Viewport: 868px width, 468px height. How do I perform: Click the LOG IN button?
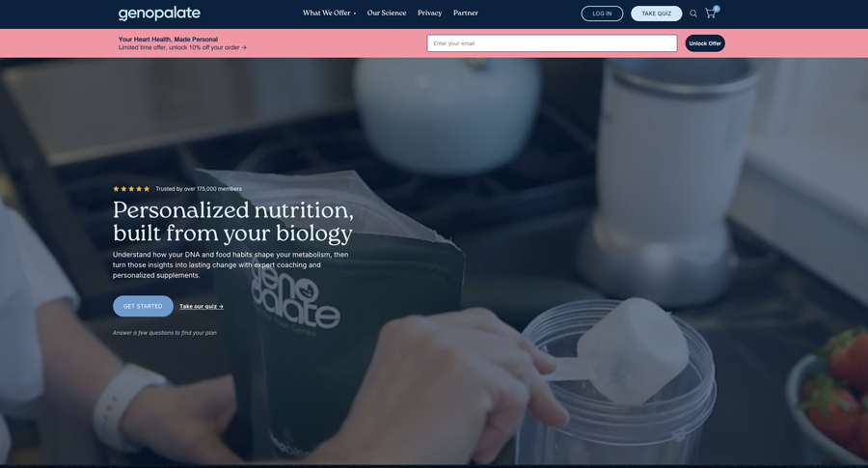click(x=602, y=14)
